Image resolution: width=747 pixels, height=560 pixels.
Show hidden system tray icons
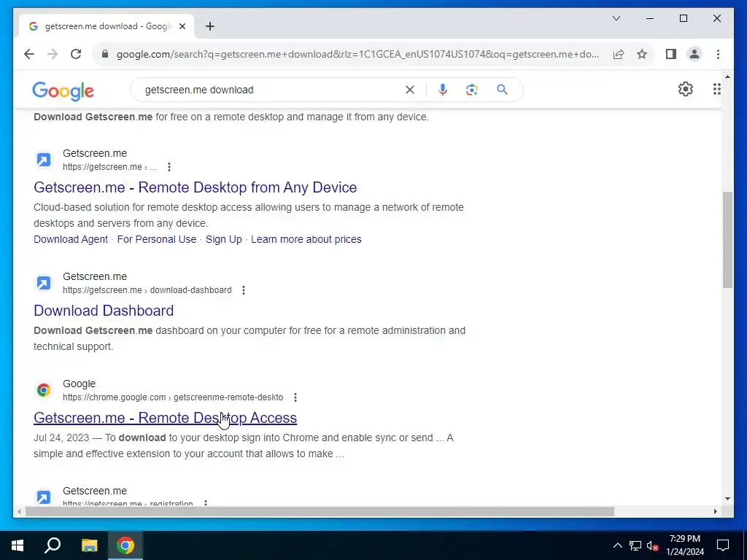click(617, 545)
